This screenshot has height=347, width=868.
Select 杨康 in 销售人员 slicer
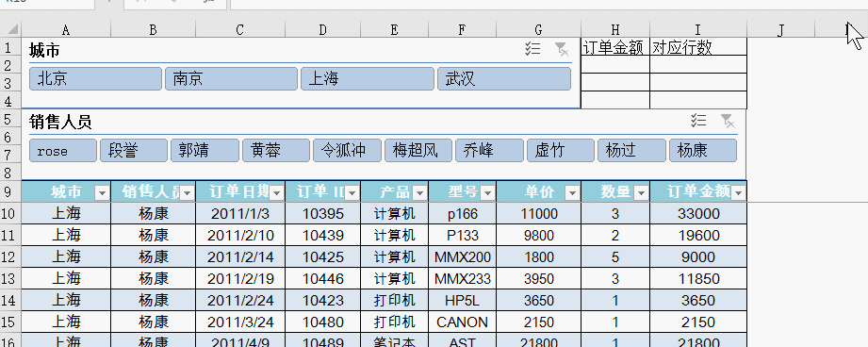[x=703, y=151]
